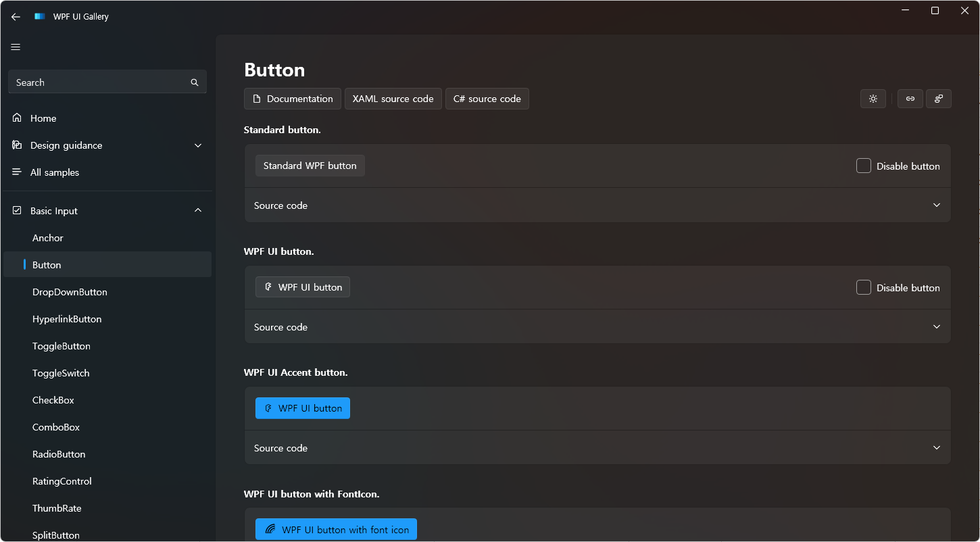980x542 pixels.
Task: Open the ComboBox sample page
Action: pyautogui.click(x=107, y=427)
